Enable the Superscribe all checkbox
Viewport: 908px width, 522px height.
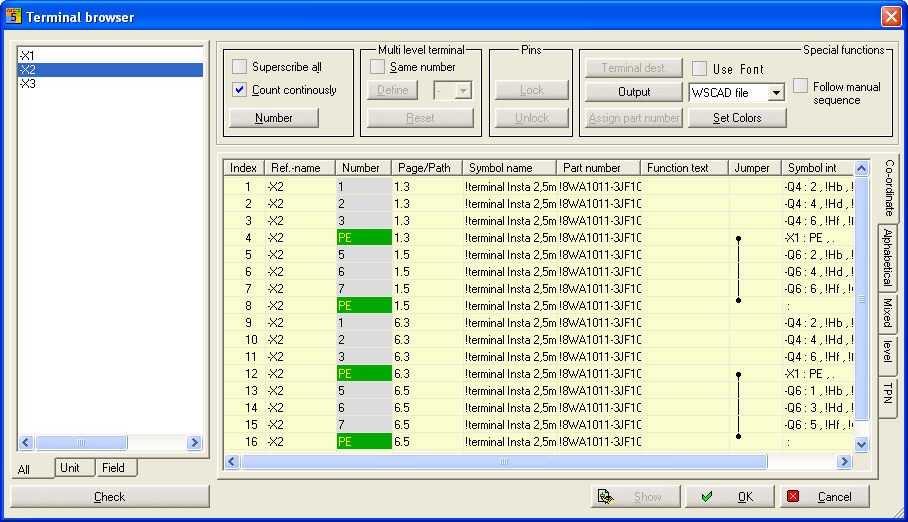239,67
